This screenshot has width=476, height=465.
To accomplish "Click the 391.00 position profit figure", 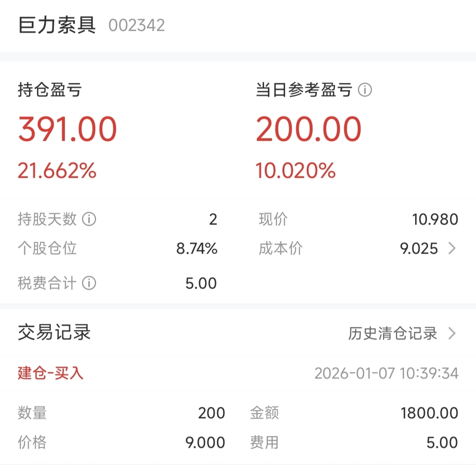I will (67, 129).
